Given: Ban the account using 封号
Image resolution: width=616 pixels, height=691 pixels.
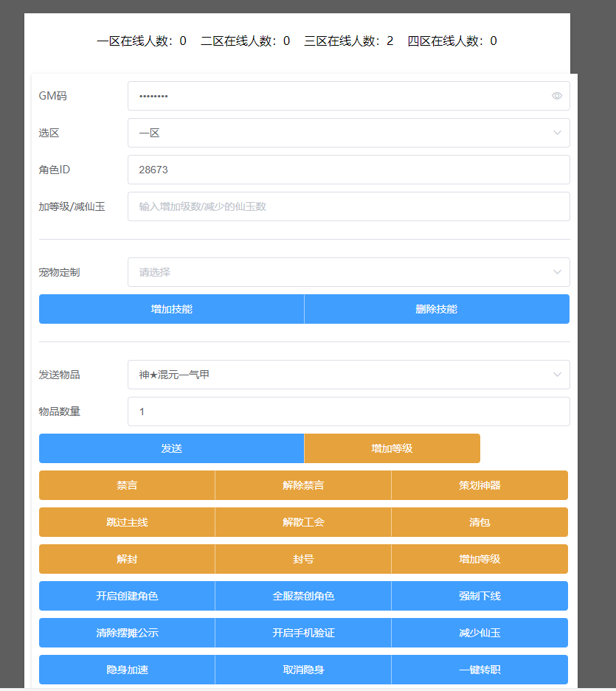Looking at the screenshot, I should click(303, 559).
